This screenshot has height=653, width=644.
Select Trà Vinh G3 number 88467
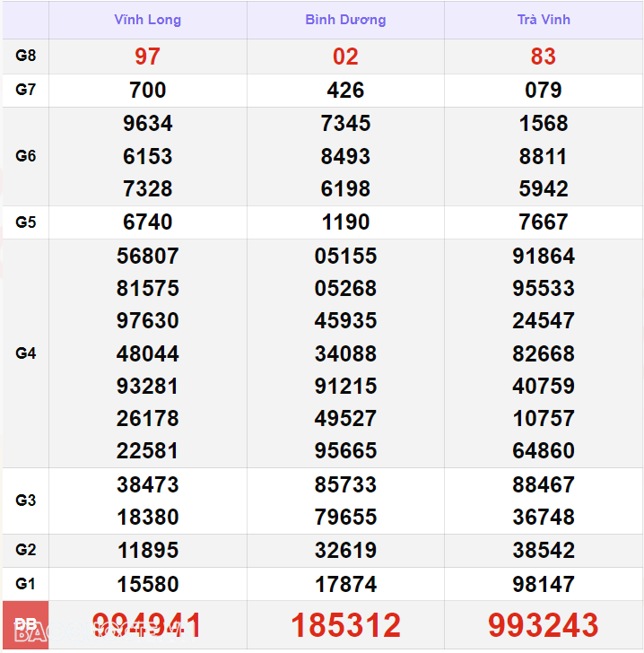pyautogui.click(x=544, y=484)
